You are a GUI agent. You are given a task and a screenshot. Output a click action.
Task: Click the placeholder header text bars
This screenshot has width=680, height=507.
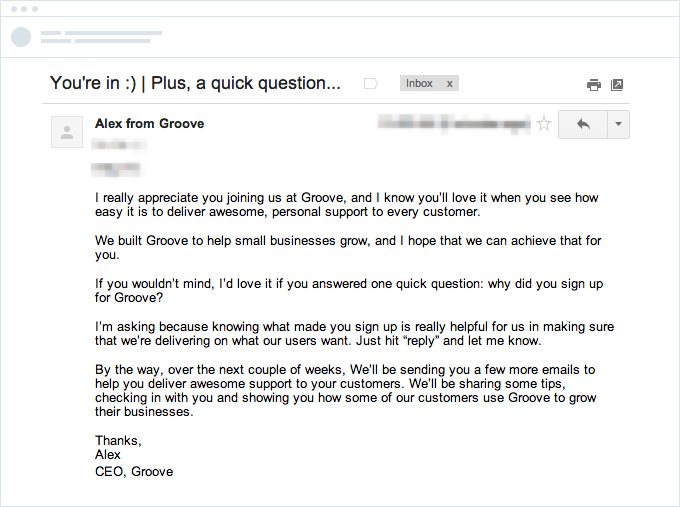coord(101,37)
